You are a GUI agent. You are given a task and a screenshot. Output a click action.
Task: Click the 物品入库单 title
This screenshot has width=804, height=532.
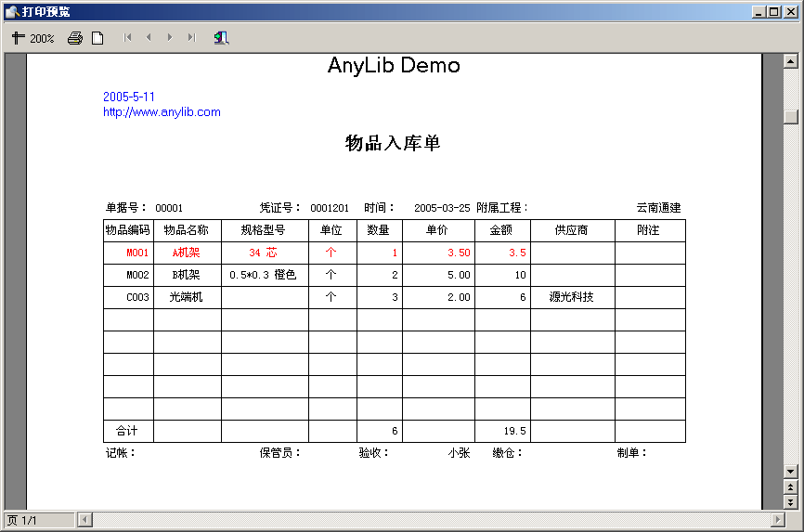point(393,143)
